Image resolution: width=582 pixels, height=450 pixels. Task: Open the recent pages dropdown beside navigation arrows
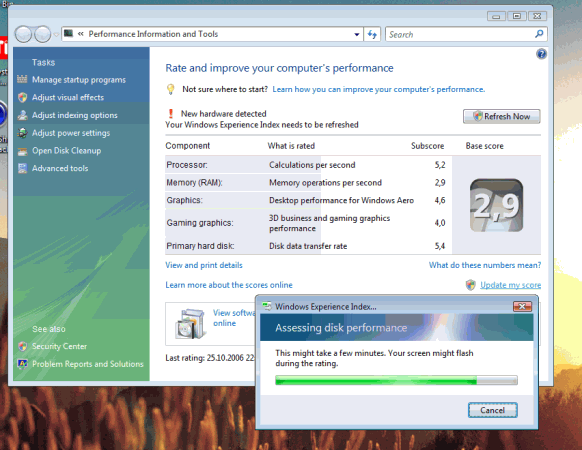coord(56,35)
